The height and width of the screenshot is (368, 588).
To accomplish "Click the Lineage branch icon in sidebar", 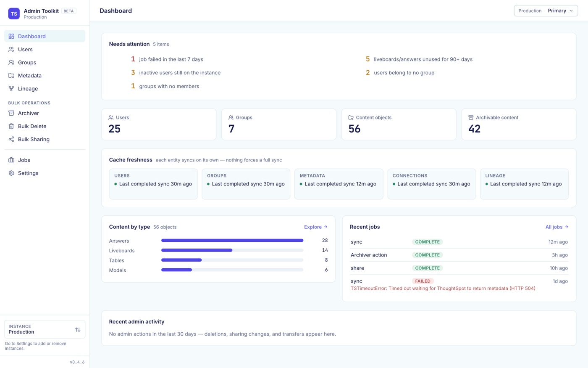I will pyautogui.click(x=11, y=88).
